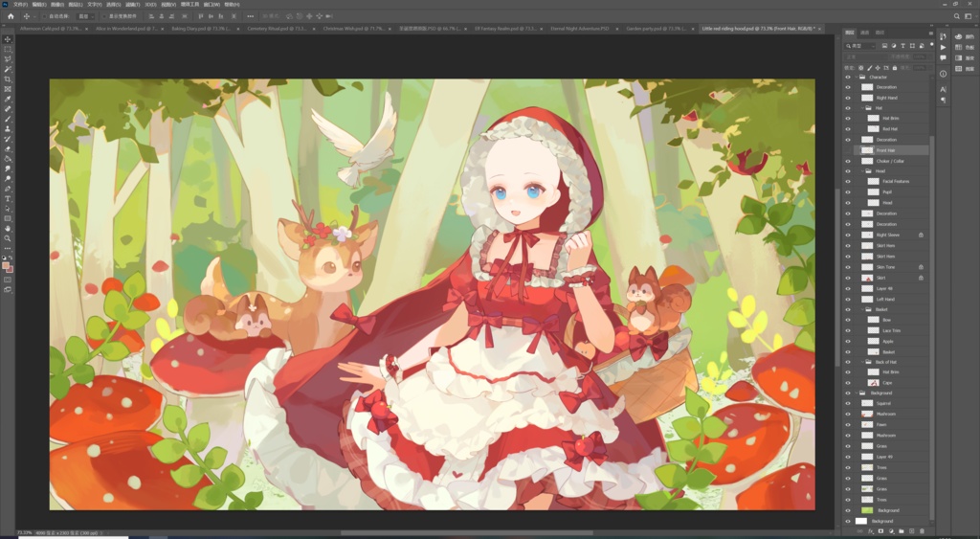Open the search icon at top right
The height and width of the screenshot is (539, 980).
(x=957, y=16)
